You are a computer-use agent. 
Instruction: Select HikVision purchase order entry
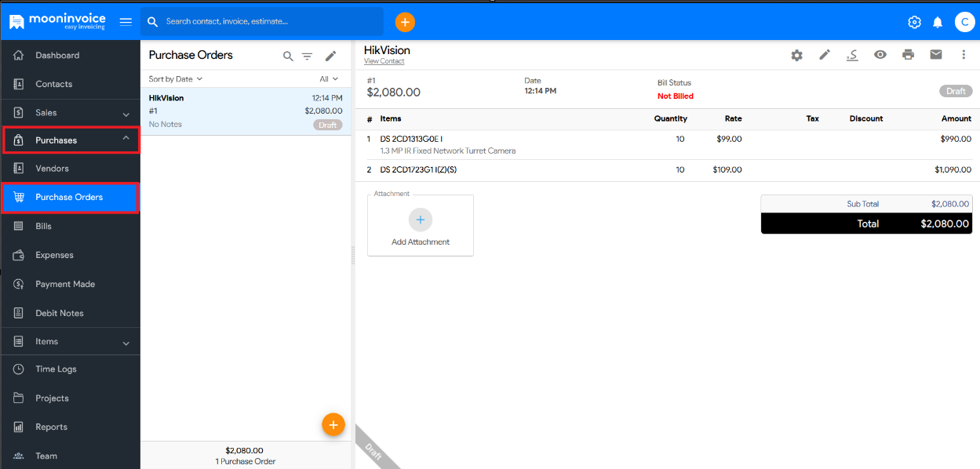pyautogui.click(x=246, y=111)
